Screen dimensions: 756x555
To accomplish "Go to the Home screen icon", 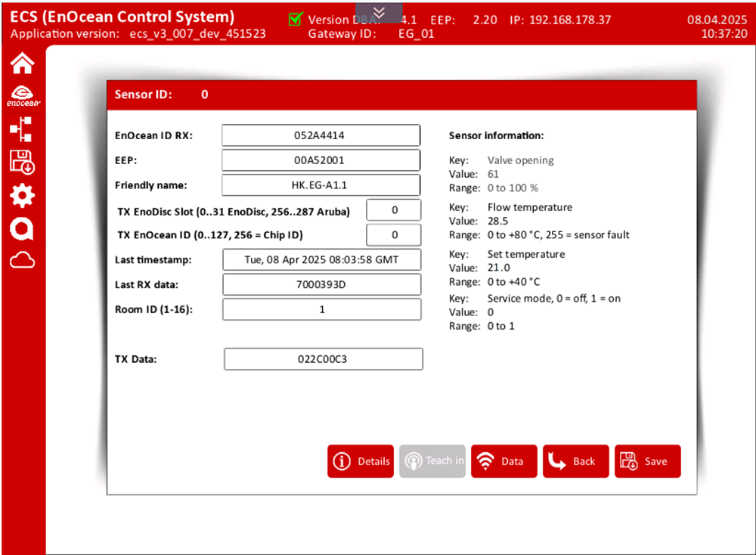I will 22,65.
